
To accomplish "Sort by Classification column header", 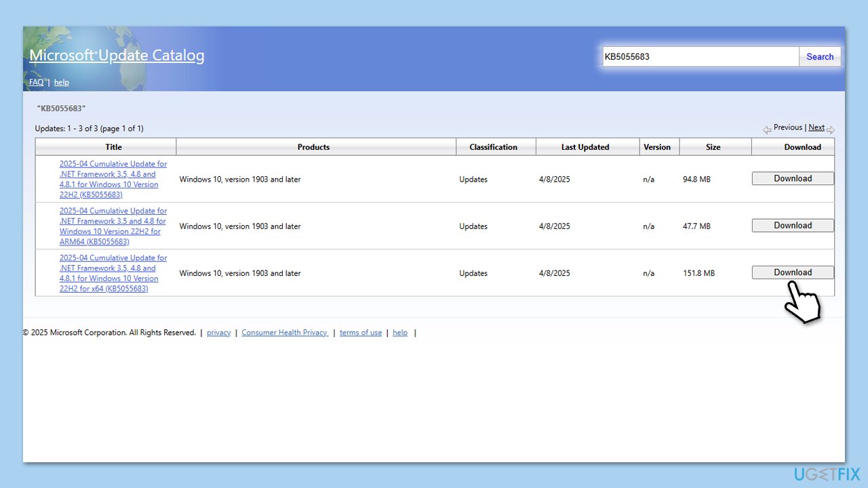I will [493, 147].
